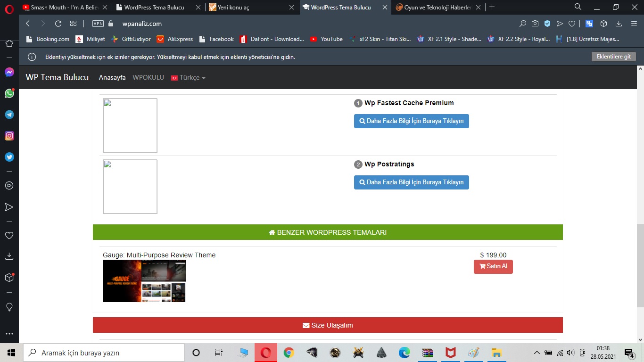Open the ad blocker shield icon
Viewport: 644px width, 362px height.
coord(547,24)
